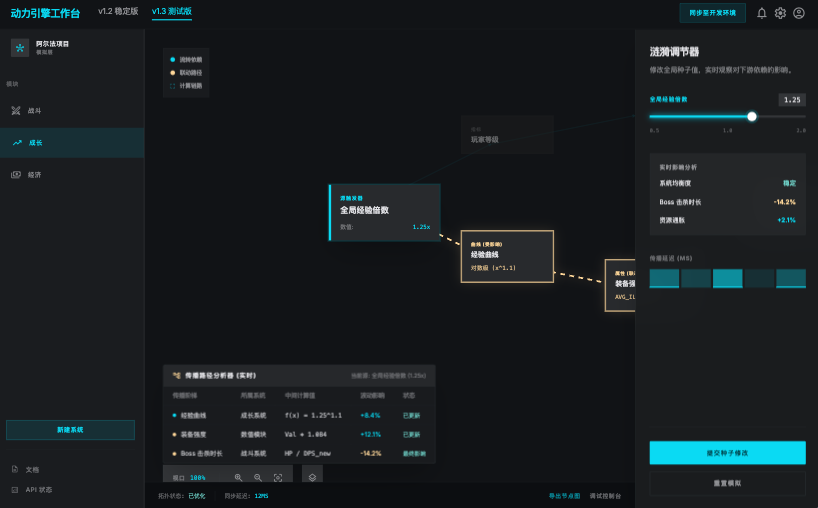Screen dimensions: 818x508
Task: Click the zoom out magnifier icon
Action: (x=258, y=478)
